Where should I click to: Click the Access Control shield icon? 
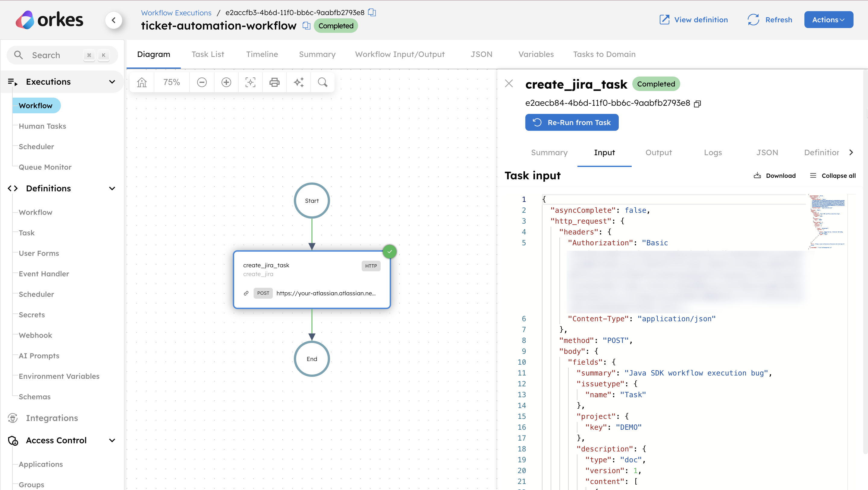tap(13, 441)
